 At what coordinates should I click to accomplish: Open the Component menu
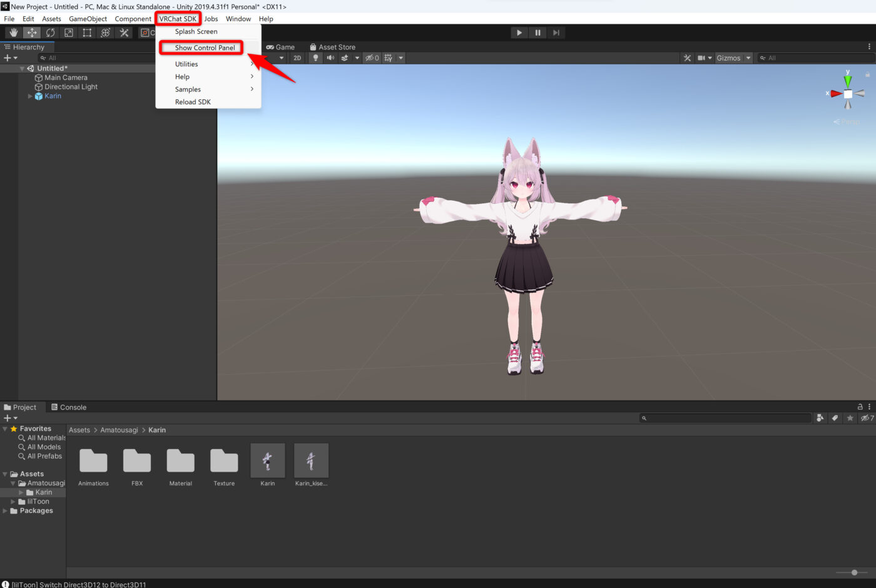tap(133, 19)
